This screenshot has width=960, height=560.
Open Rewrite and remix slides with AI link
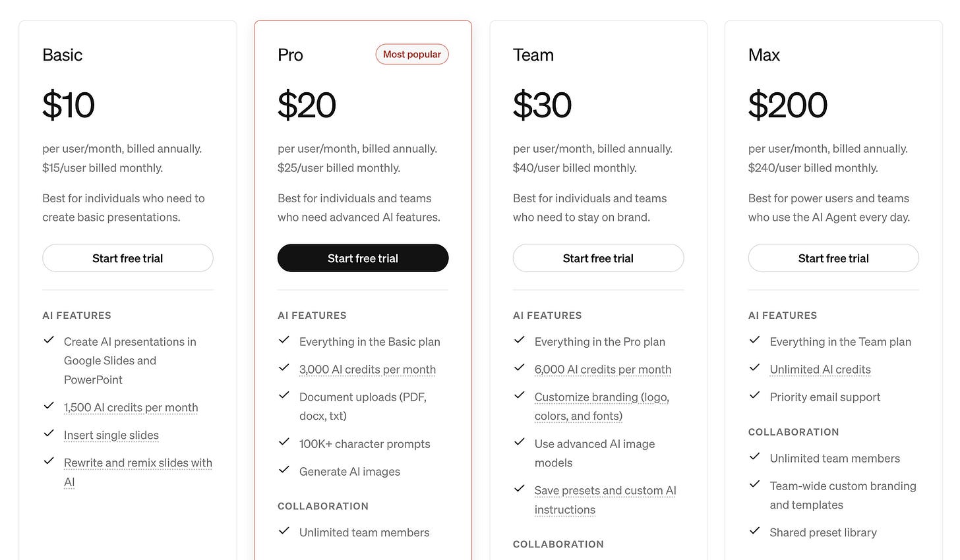pyautogui.click(x=138, y=472)
